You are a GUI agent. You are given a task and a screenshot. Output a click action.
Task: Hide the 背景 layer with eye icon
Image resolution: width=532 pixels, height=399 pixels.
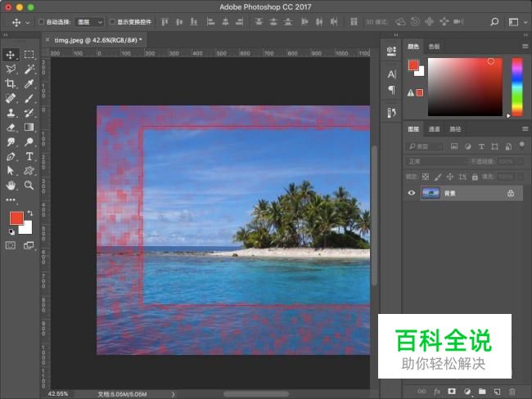412,194
